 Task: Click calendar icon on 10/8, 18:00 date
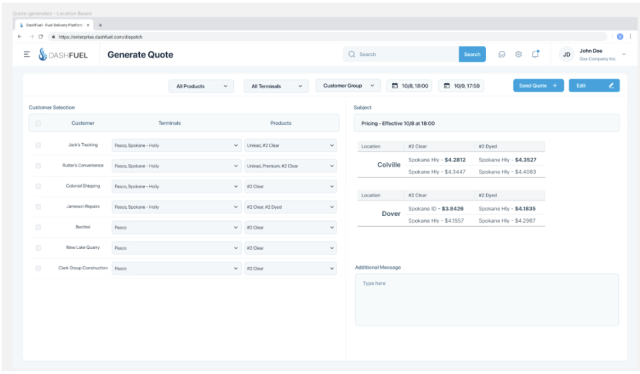(395, 86)
